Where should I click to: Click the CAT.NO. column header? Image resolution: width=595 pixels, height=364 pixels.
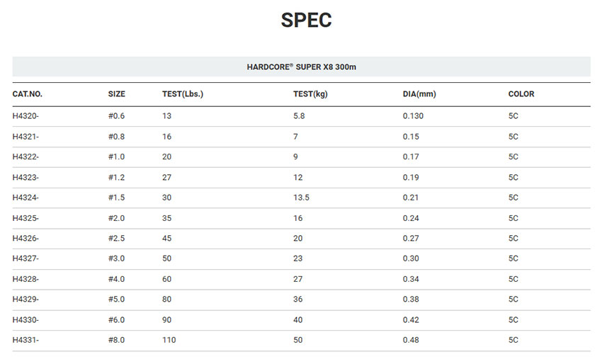(28, 94)
